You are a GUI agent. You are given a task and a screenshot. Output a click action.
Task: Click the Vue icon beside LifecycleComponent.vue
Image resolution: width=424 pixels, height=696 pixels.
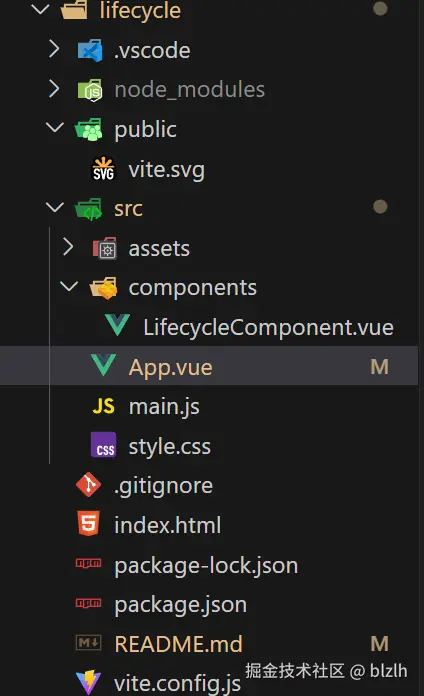(118, 325)
